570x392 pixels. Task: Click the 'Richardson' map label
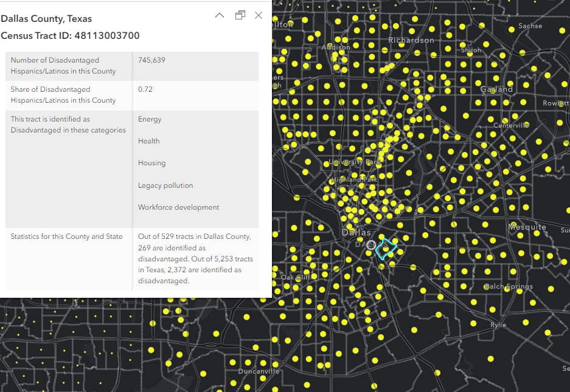[x=411, y=40]
